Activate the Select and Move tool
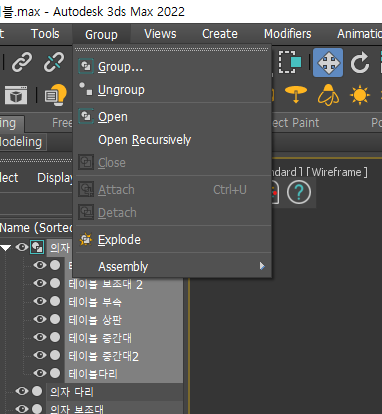Image resolution: width=382 pixels, height=414 pixels. (328, 63)
